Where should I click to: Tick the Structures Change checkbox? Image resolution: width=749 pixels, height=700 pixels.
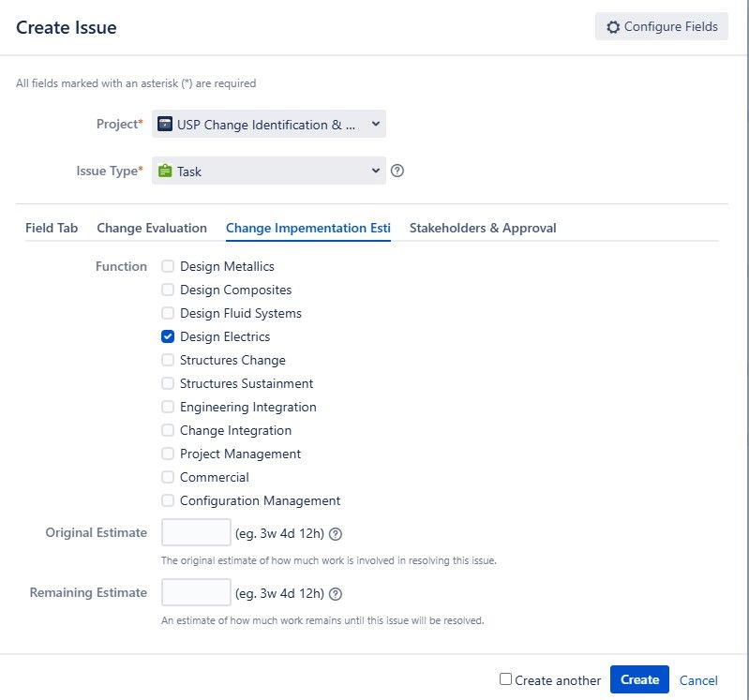(x=168, y=360)
